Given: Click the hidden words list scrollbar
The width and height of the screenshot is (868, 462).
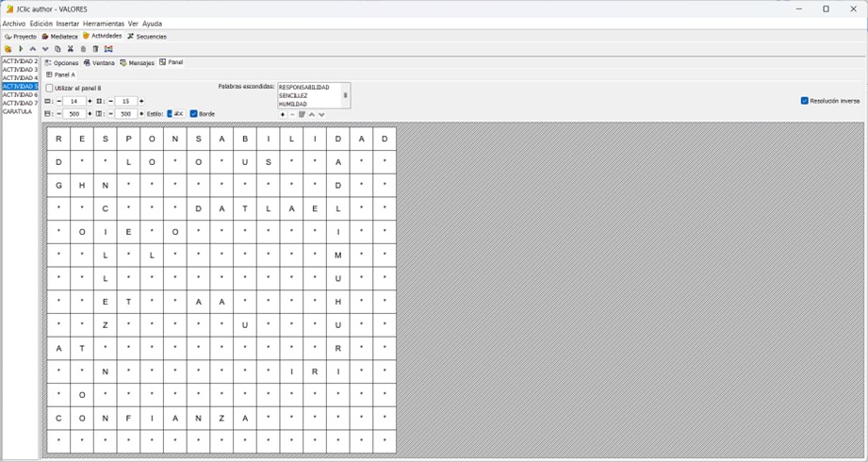Looking at the screenshot, I should [x=345, y=95].
